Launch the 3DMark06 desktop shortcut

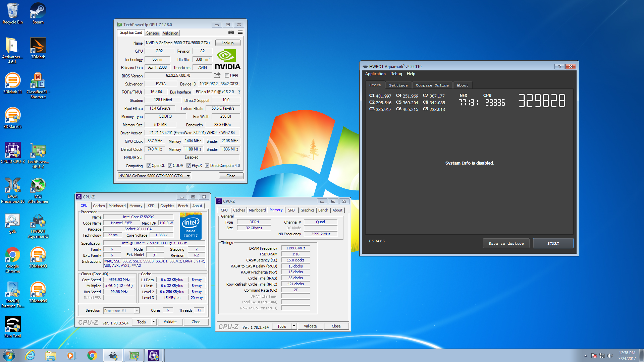pos(38,292)
